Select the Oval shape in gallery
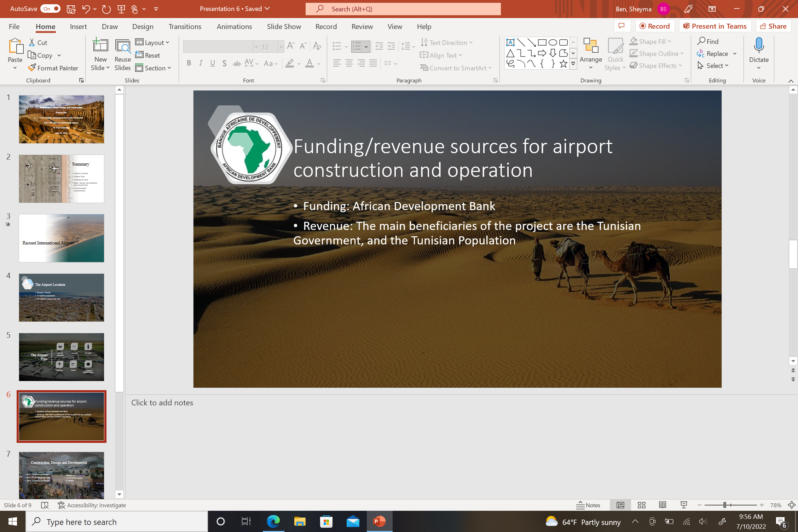798x532 pixels. [553, 42]
